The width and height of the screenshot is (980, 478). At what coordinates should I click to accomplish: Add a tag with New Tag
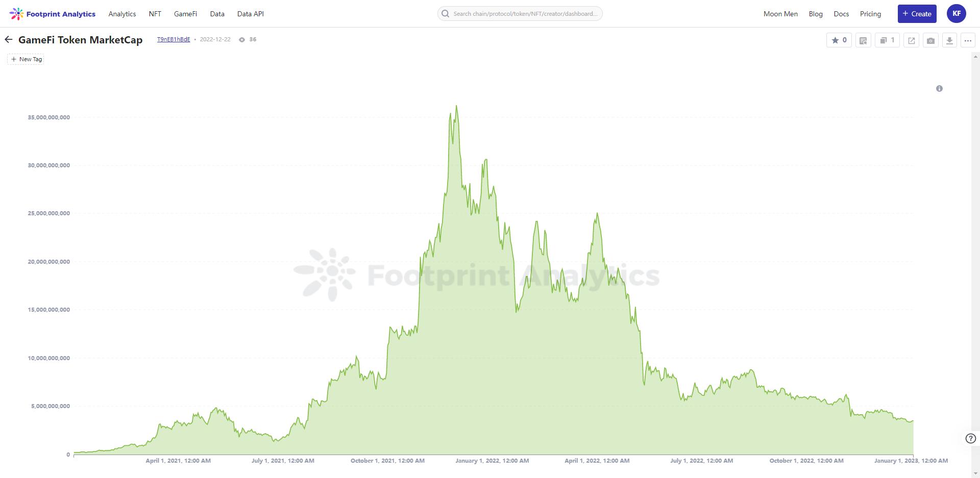(26, 59)
